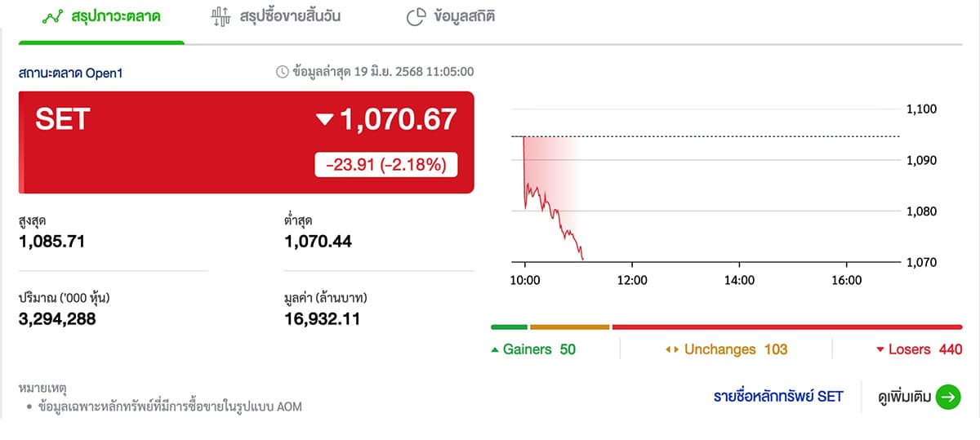
Task: Click the green Gainers segment of the bar
Action: coord(509,327)
